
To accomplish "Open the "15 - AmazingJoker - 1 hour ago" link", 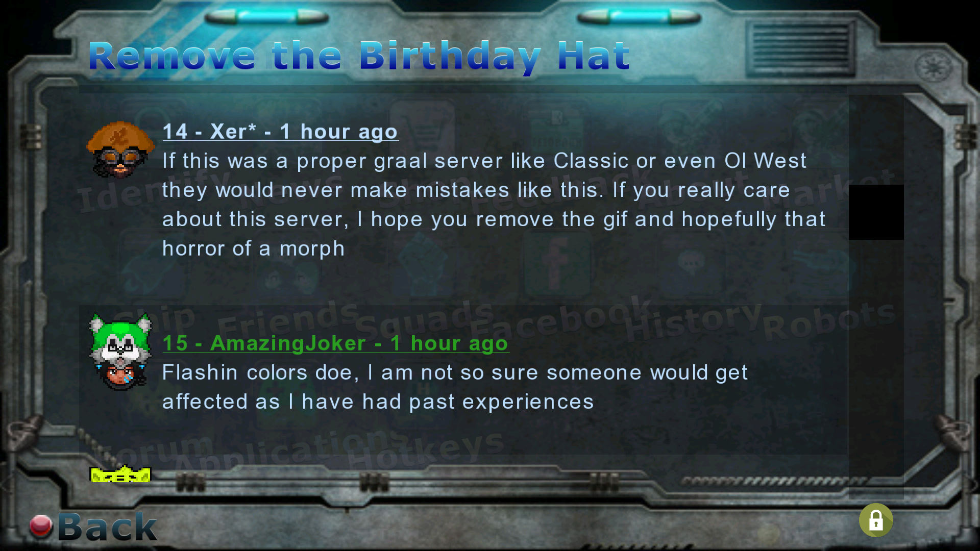I will pos(335,343).
